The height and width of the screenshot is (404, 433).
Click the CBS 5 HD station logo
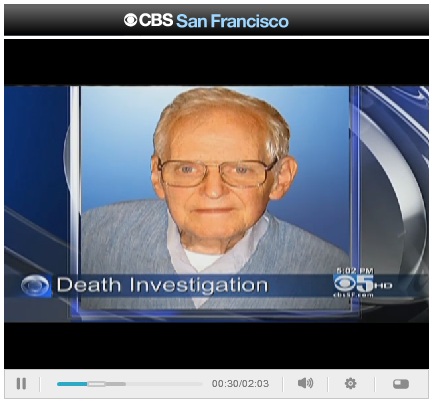(363, 284)
